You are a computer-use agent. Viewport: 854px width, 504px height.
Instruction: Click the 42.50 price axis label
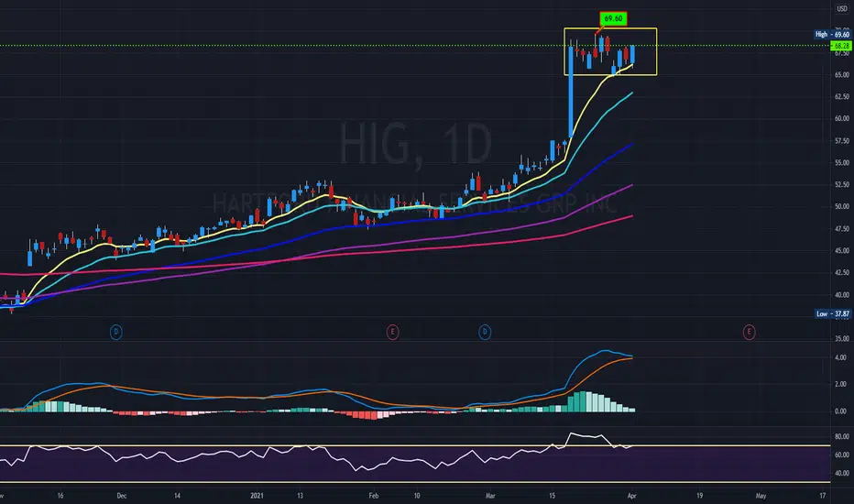click(841, 272)
